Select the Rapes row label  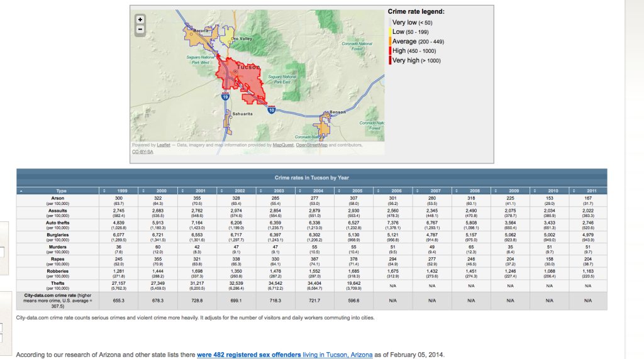[57, 259]
